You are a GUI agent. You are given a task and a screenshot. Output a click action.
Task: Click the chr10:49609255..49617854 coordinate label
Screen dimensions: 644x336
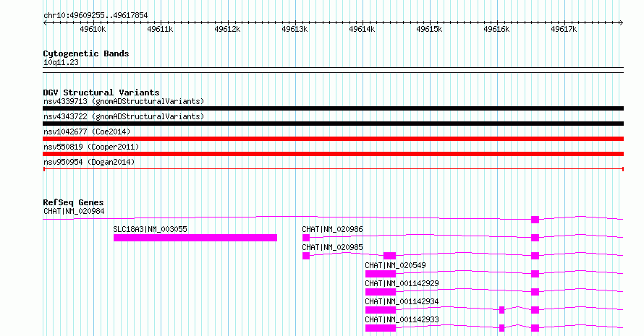click(96, 15)
